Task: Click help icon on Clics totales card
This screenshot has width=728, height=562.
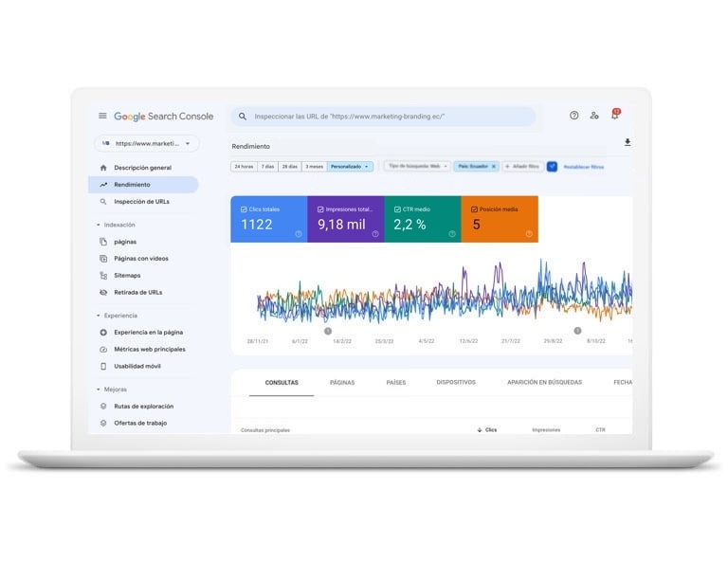Action: point(298,234)
